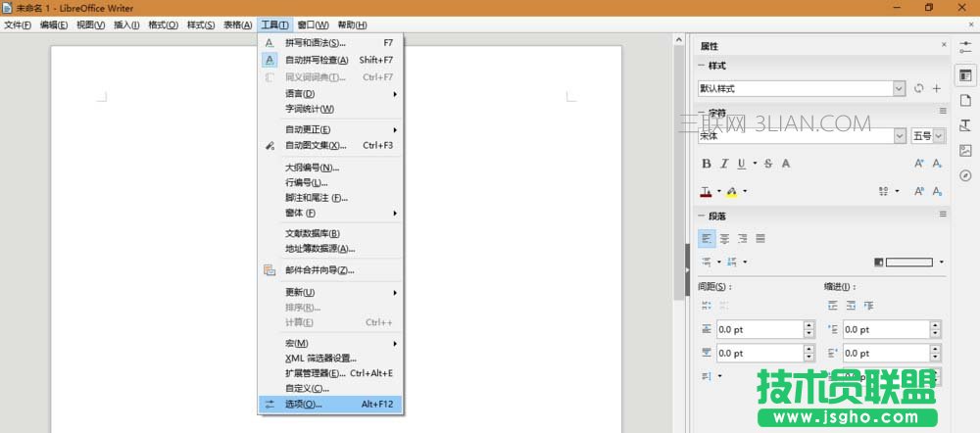The image size is (980, 433).
Task: Click the Line spacing icon
Action: 707,376
